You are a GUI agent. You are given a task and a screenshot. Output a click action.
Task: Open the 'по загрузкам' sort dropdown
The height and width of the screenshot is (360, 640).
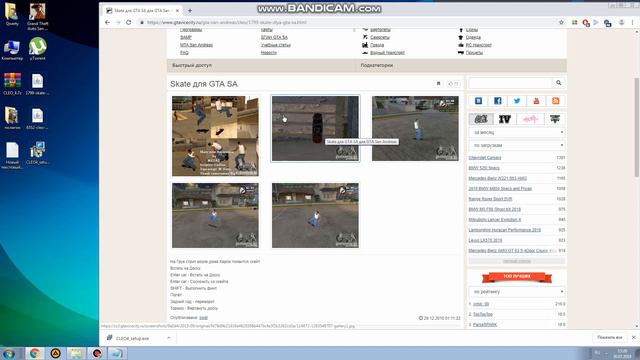coord(517,145)
